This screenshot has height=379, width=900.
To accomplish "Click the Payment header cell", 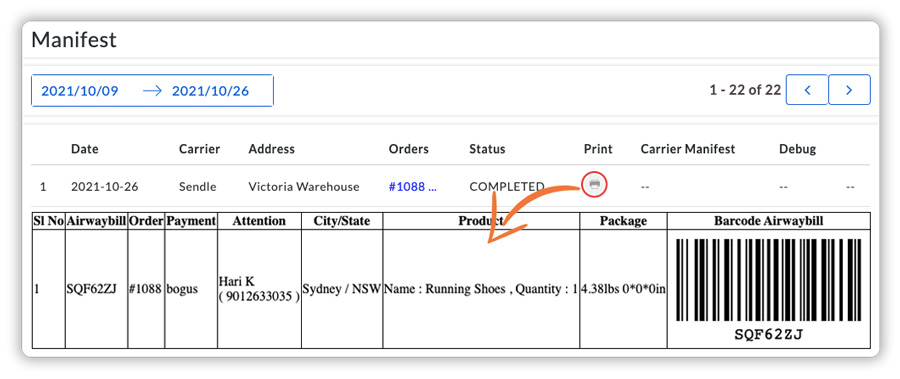I will click(191, 221).
